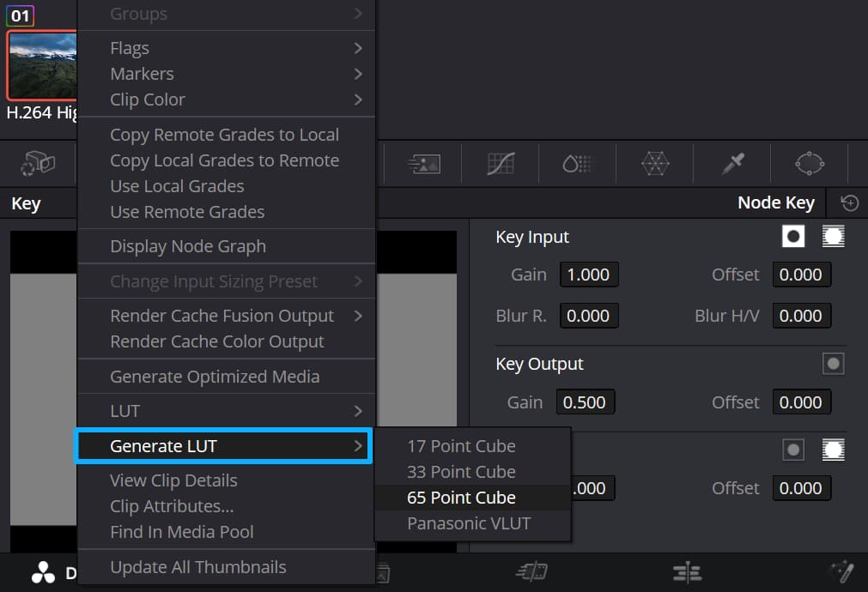Open the Blur palette with the droplet icon
The width and height of the screenshot is (868, 592).
[x=577, y=163]
